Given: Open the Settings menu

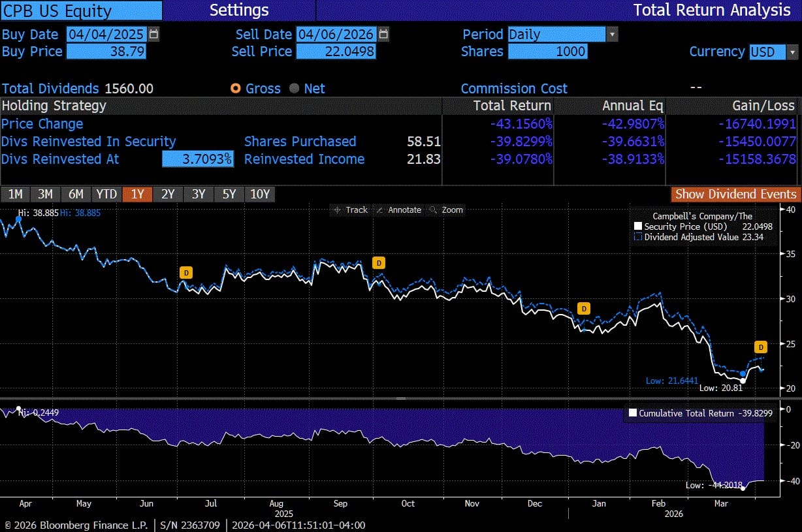Looking at the screenshot, I should click(x=239, y=10).
